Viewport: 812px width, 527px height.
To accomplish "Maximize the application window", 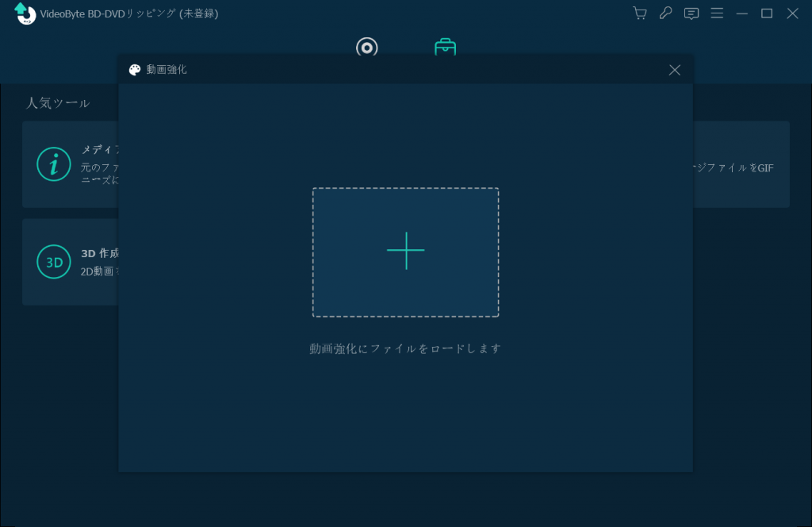I will pyautogui.click(x=766, y=13).
